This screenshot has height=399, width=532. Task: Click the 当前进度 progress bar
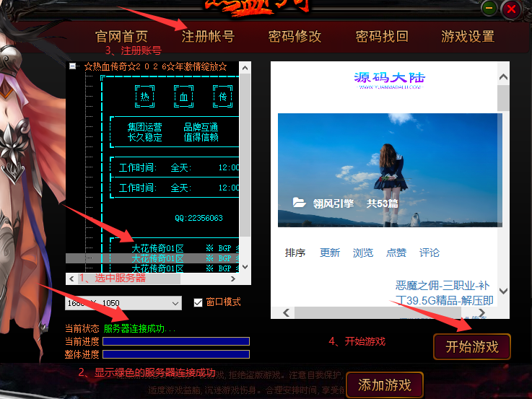click(176, 341)
